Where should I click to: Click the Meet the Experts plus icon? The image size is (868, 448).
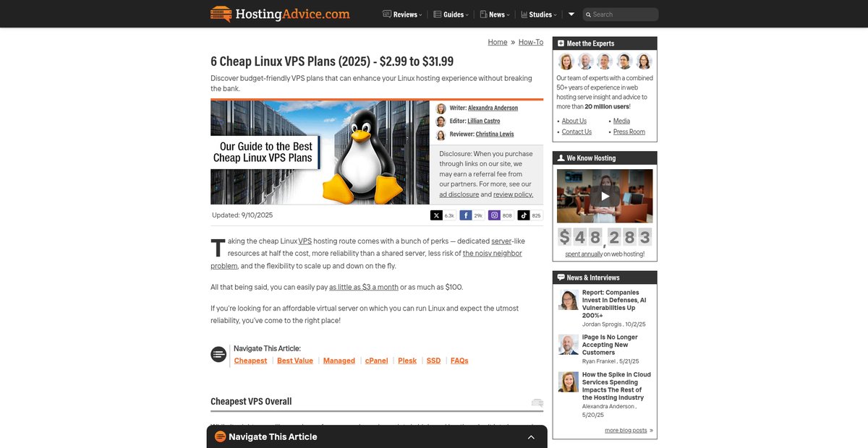coord(561,43)
